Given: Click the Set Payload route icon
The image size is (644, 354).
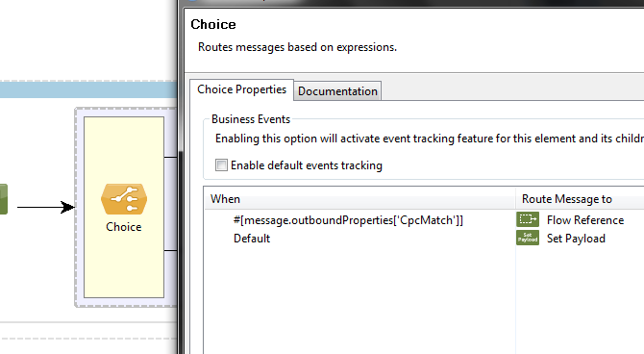Looking at the screenshot, I should pyautogui.click(x=528, y=238).
